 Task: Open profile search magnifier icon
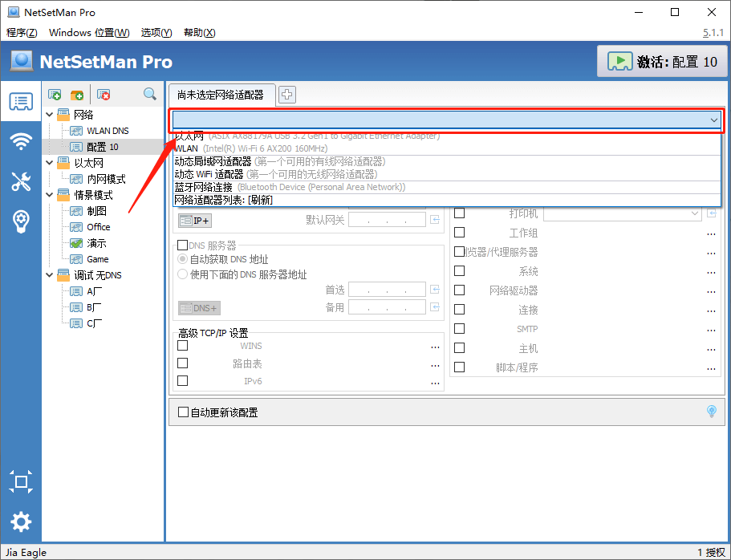pos(149,94)
